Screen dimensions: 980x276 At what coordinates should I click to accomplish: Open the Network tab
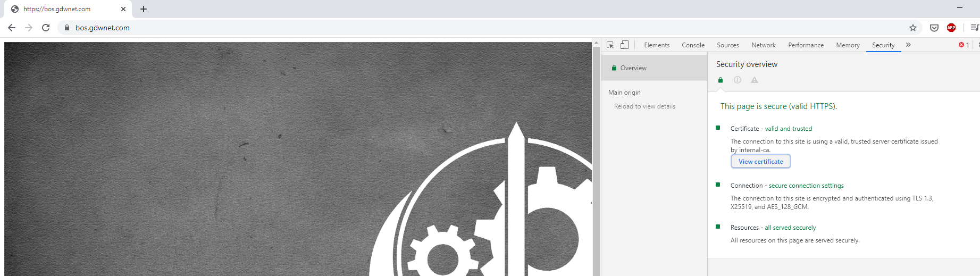point(764,45)
